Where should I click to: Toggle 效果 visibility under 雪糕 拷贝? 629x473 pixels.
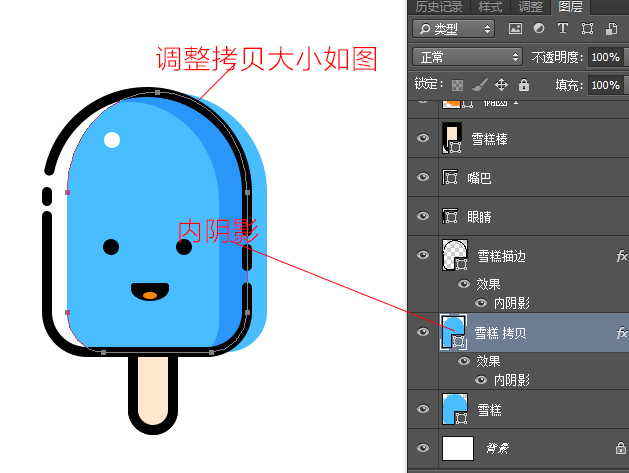[x=464, y=361]
